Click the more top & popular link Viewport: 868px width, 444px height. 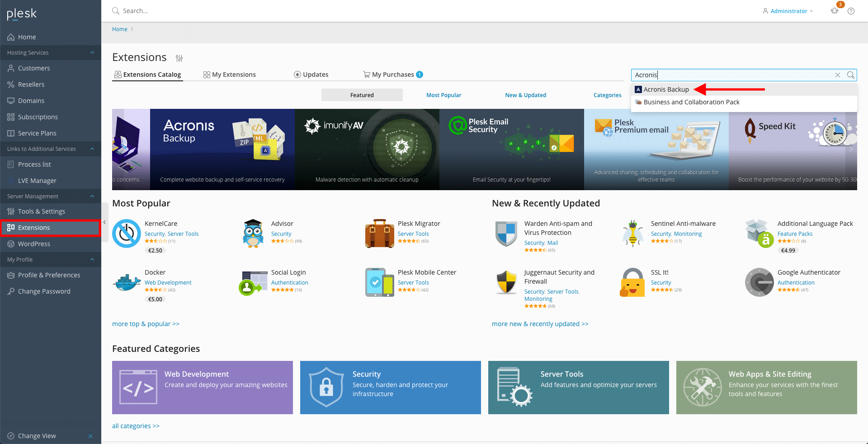(146, 324)
